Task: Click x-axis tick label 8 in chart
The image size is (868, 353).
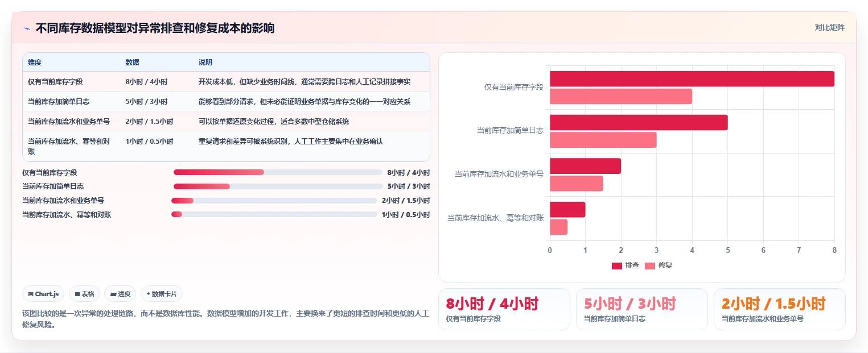Action: click(x=834, y=250)
